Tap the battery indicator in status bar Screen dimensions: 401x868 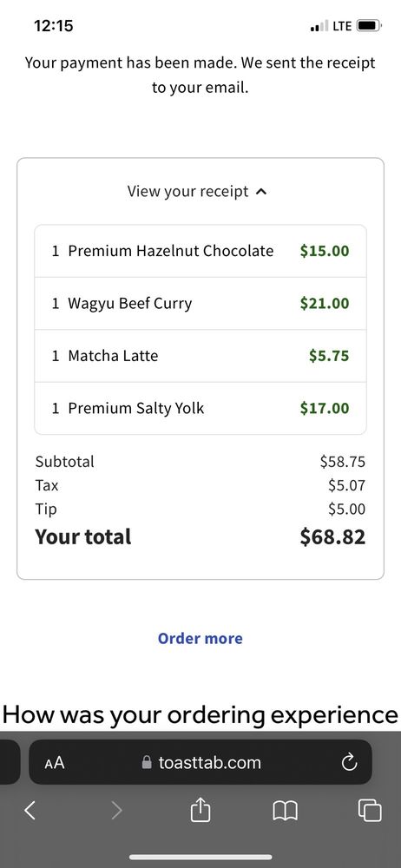click(368, 25)
